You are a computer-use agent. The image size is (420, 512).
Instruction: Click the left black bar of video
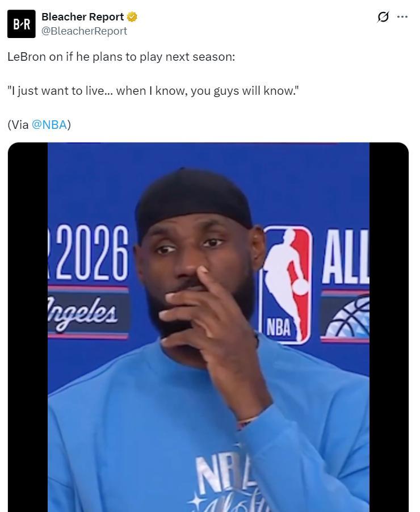pos(28,327)
